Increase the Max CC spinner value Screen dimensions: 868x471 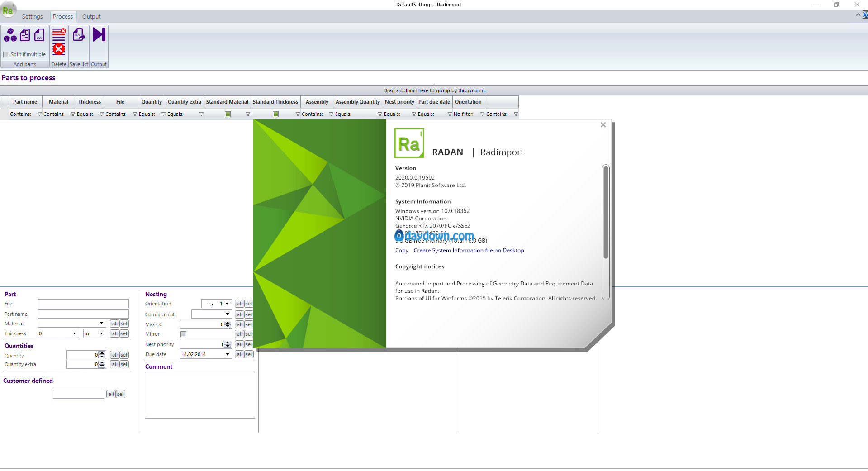click(228, 323)
